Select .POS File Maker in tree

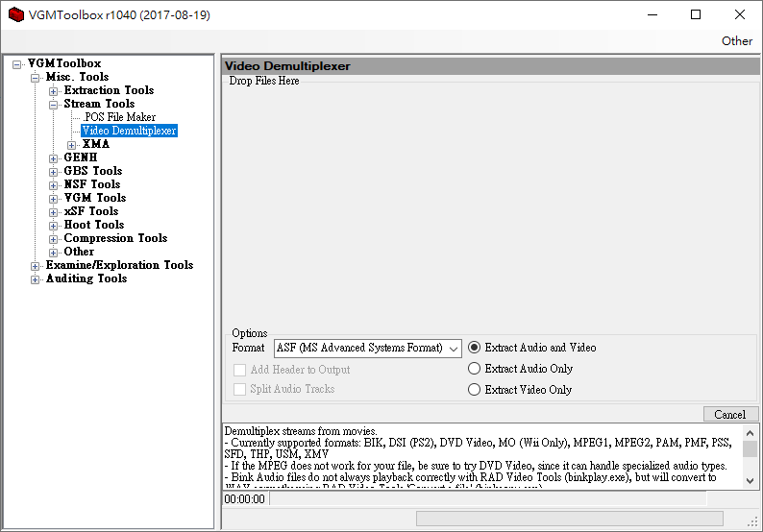[119, 117]
